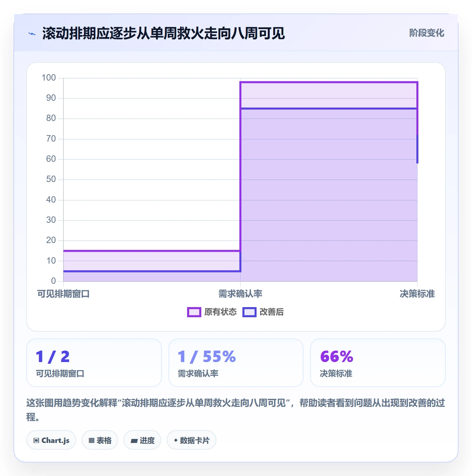472x476 pixels.
Task: Click the square icon in the Chart.js chip
Action: pos(36,441)
